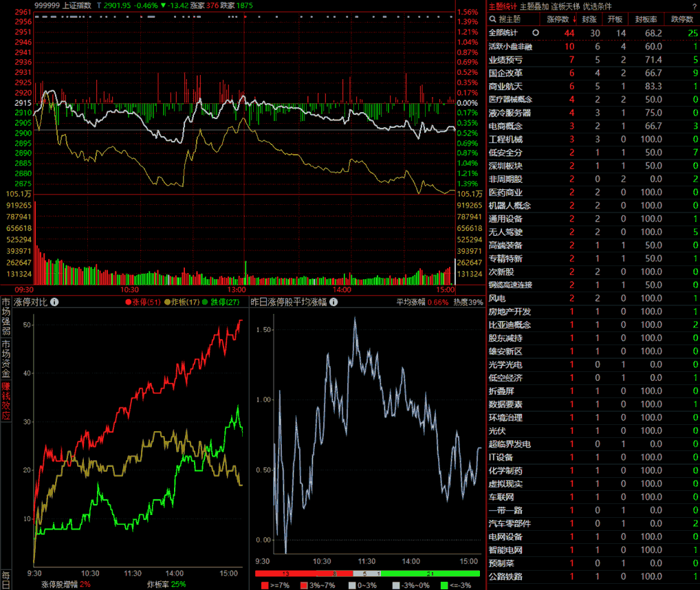
Task: Select the 市场资金 side tab
Action: (x=6, y=359)
